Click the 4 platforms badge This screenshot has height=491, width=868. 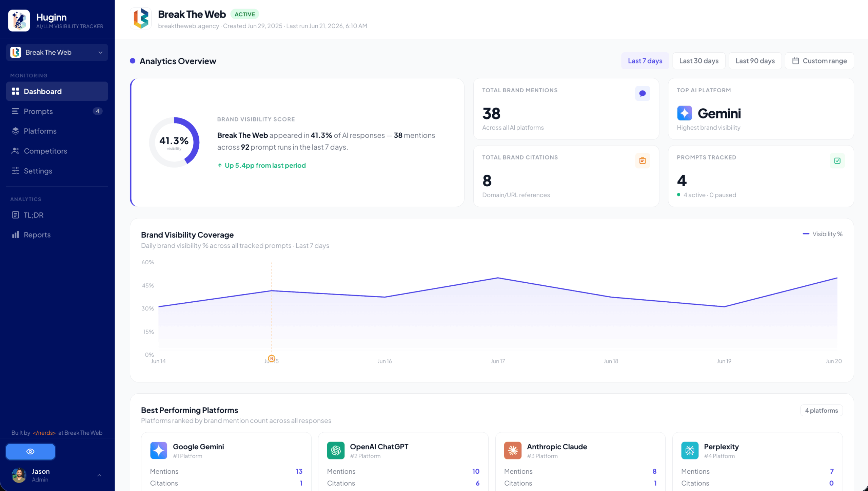[822, 410]
